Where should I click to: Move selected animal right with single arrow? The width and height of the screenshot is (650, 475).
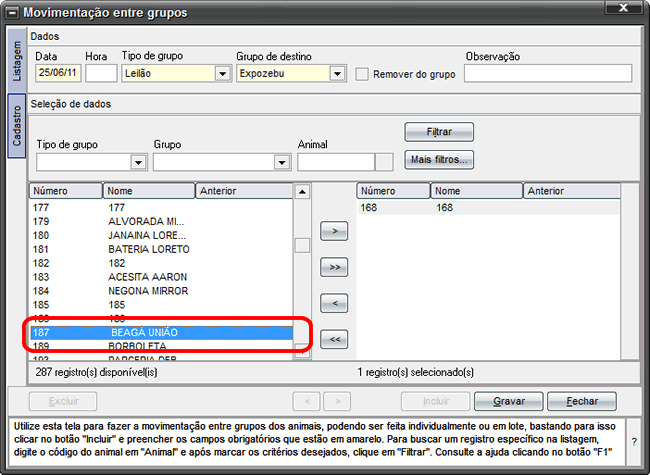coord(333,232)
